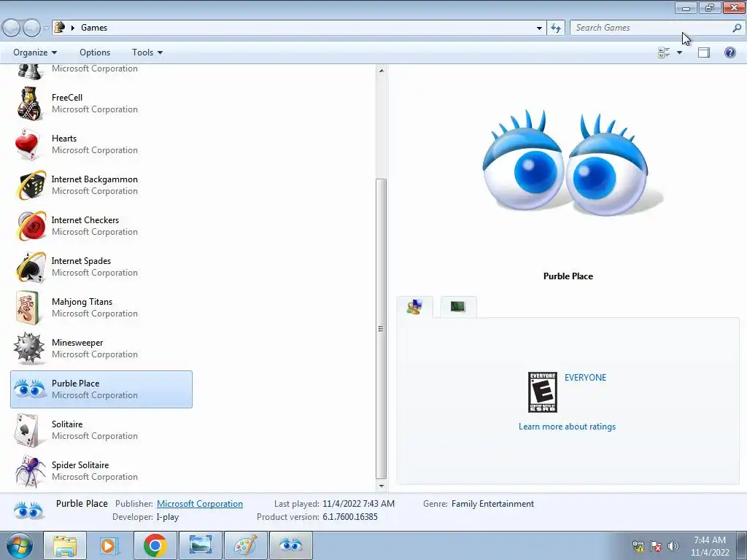Click the I-play developer value
Screen dimensions: 747x560
click(x=168, y=517)
